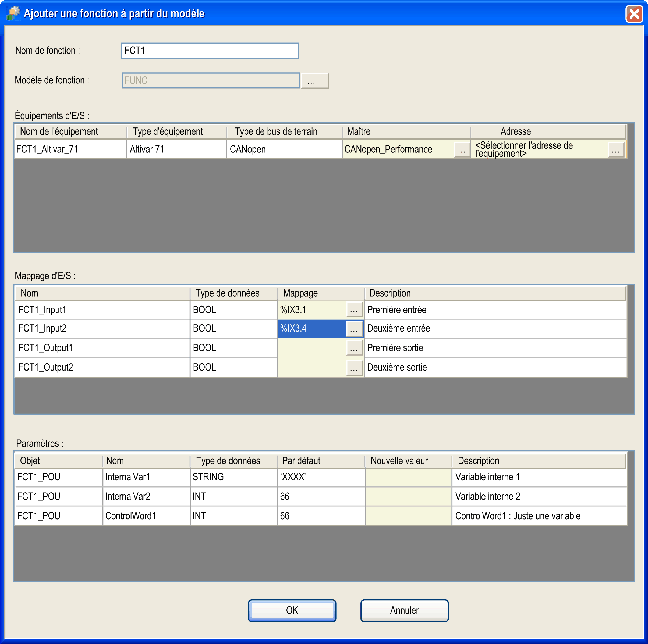The image size is (648, 644).
Task: Open the browse button next to Modèle de fonction
Action: pyautogui.click(x=315, y=81)
